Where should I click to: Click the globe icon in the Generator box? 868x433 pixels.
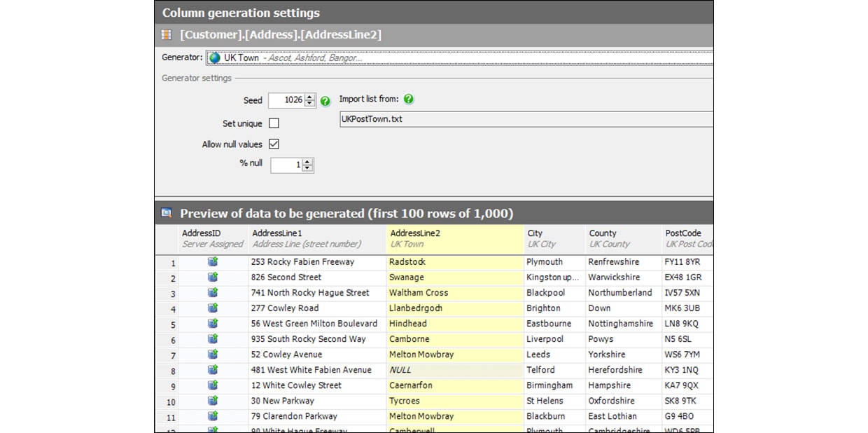pos(215,58)
